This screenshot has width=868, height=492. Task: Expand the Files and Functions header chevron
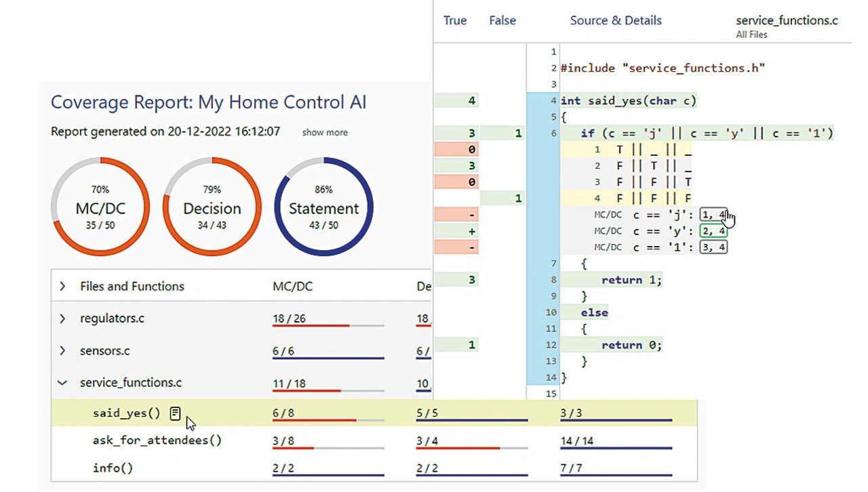[62, 287]
